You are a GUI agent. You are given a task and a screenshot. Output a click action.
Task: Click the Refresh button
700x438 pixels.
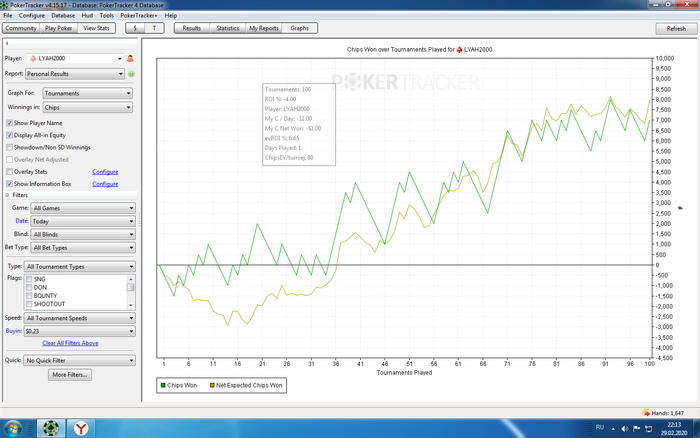click(676, 29)
